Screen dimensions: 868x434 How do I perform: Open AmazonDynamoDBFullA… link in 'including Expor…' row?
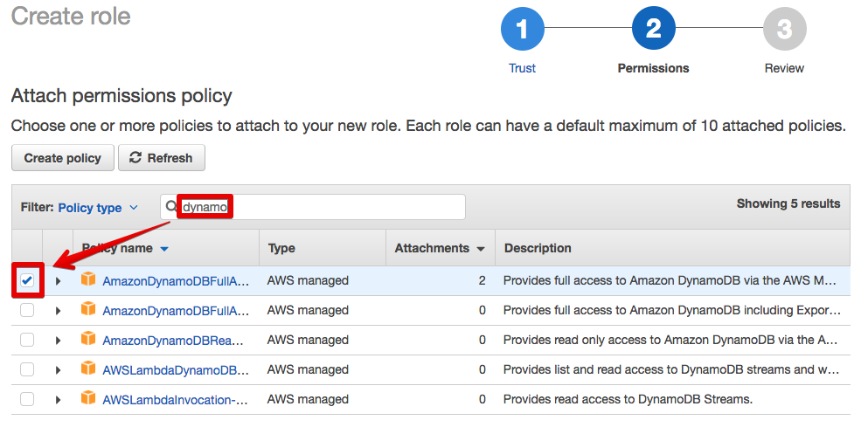tap(176, 311)
